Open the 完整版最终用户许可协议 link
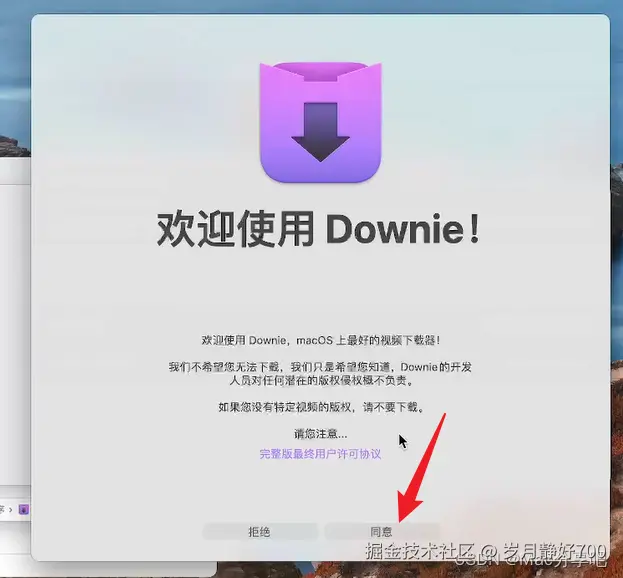 point(320,454)
